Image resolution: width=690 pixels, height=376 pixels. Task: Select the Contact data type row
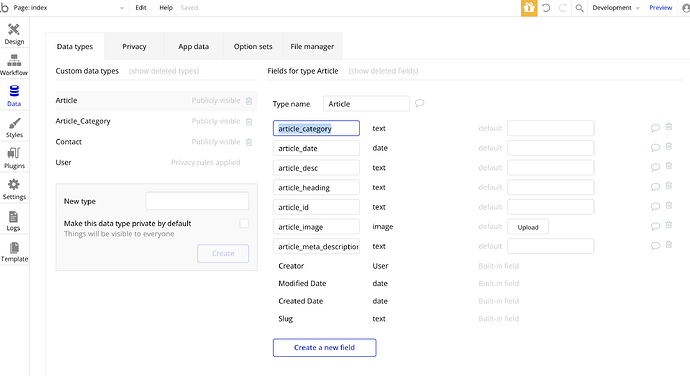156,142
